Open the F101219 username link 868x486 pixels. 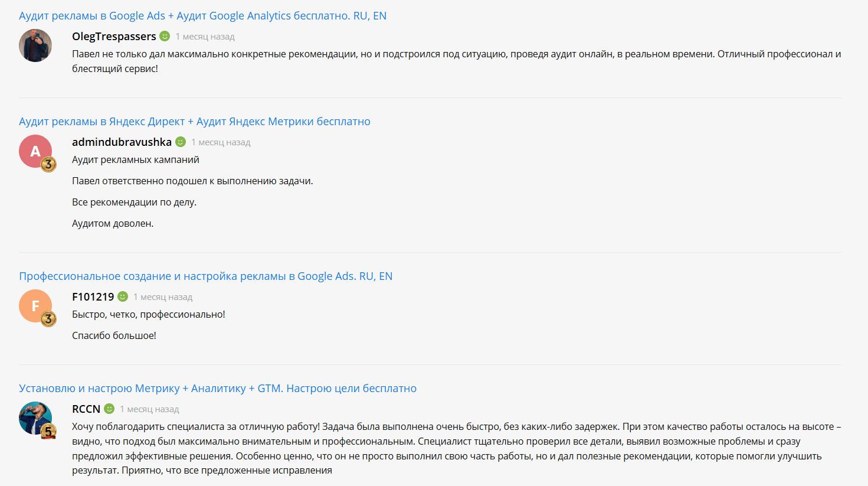(93, 297)
